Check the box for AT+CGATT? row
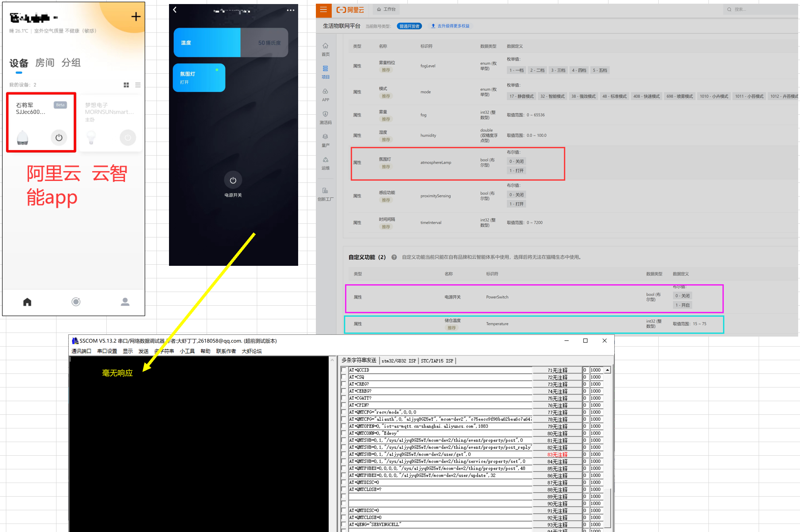 tap(344, 398)
